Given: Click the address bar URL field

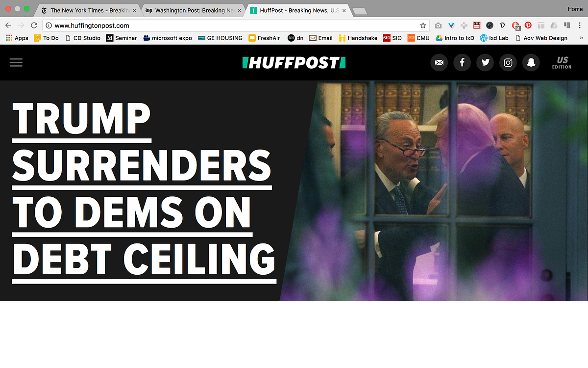Looking at the screenshot, I should (x=235, y=26).
